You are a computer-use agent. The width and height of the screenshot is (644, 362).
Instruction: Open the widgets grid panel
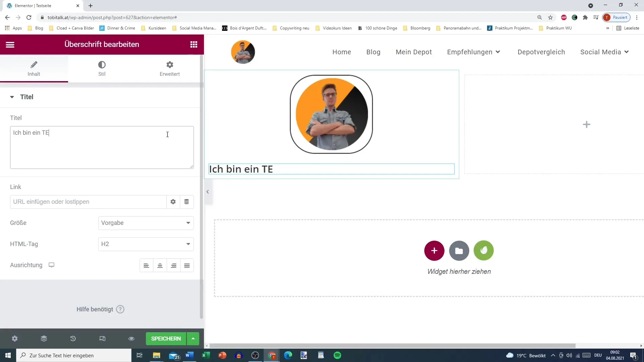coord(194,45)
